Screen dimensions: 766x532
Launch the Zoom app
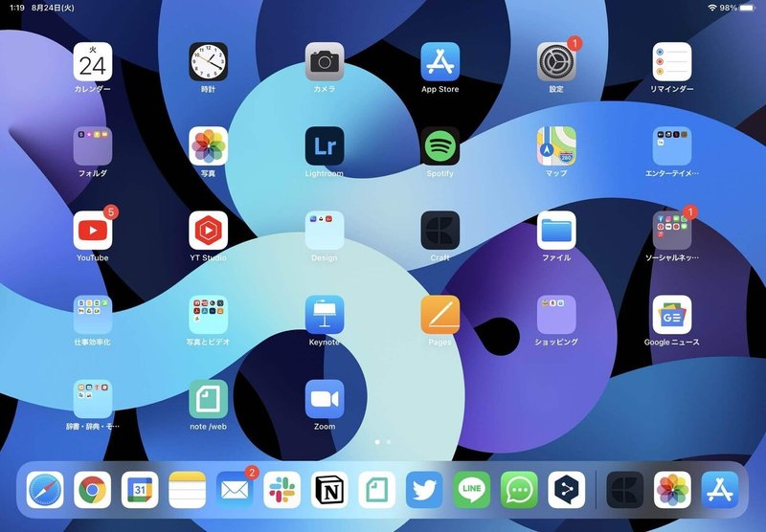[325, 399]
